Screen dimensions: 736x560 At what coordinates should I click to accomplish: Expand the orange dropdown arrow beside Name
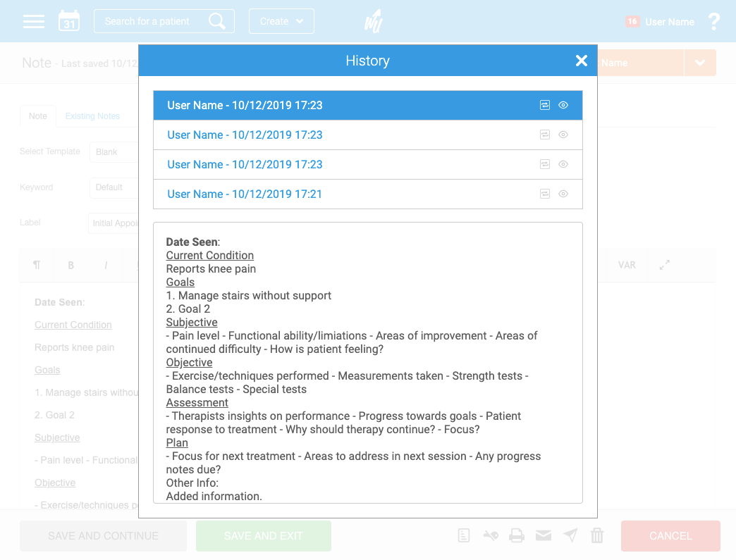coord(700,63)
